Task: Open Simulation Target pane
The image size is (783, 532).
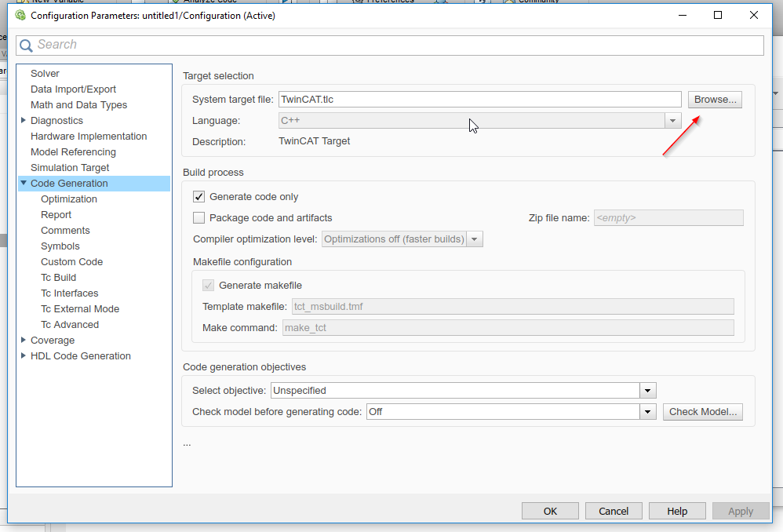Action: pyautogui.click(x=69, y=167)
